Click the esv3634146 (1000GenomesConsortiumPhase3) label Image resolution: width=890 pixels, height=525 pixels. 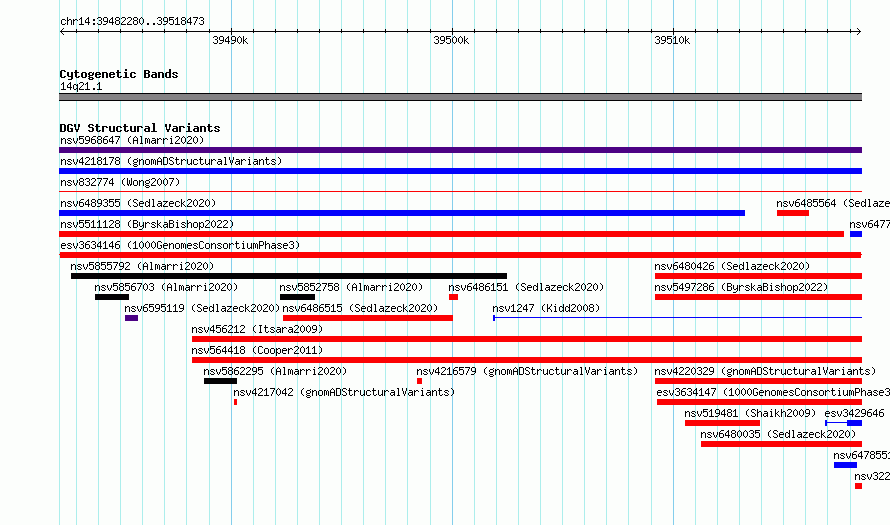click(180, 245)
